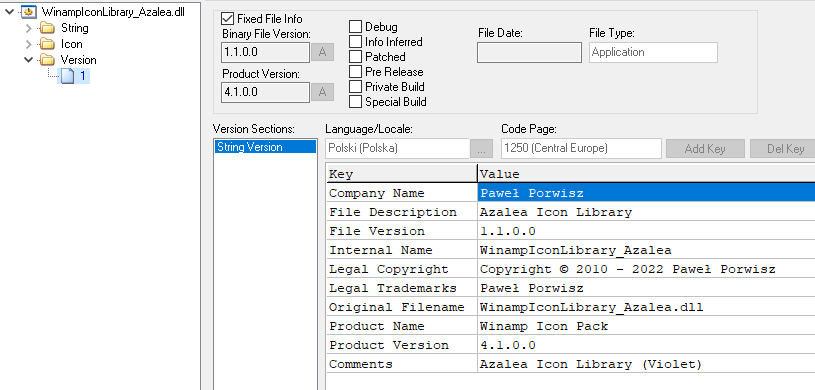Click the Copyright © 2010 - 2022 value
815x390 pixels.
point(646,269)
